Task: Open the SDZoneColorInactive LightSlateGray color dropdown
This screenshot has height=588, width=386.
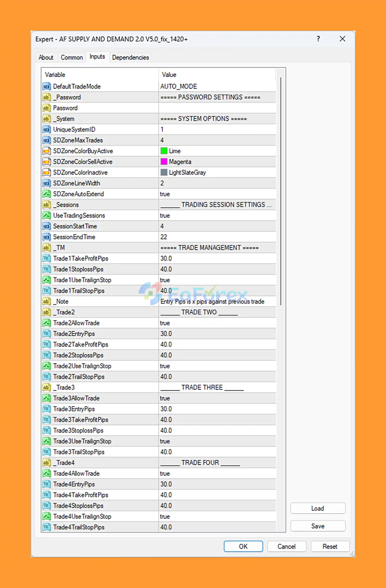Action: click(x=217, y=173)
